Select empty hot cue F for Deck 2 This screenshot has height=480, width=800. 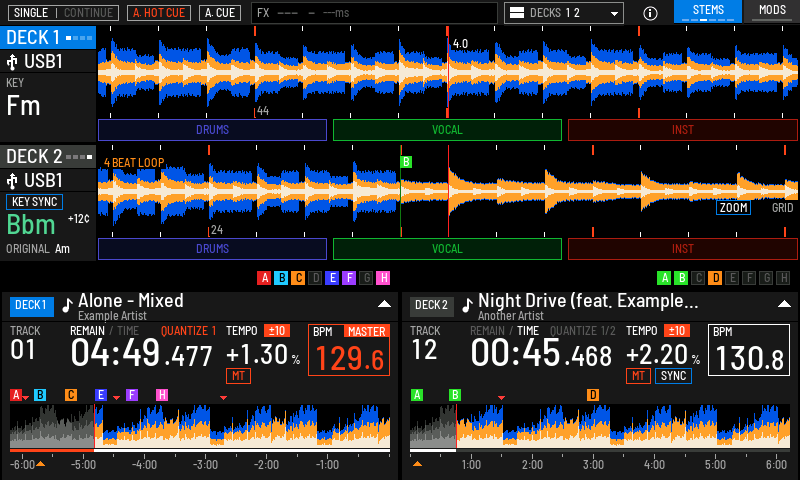pyautogui.click(x=749, y=278)
